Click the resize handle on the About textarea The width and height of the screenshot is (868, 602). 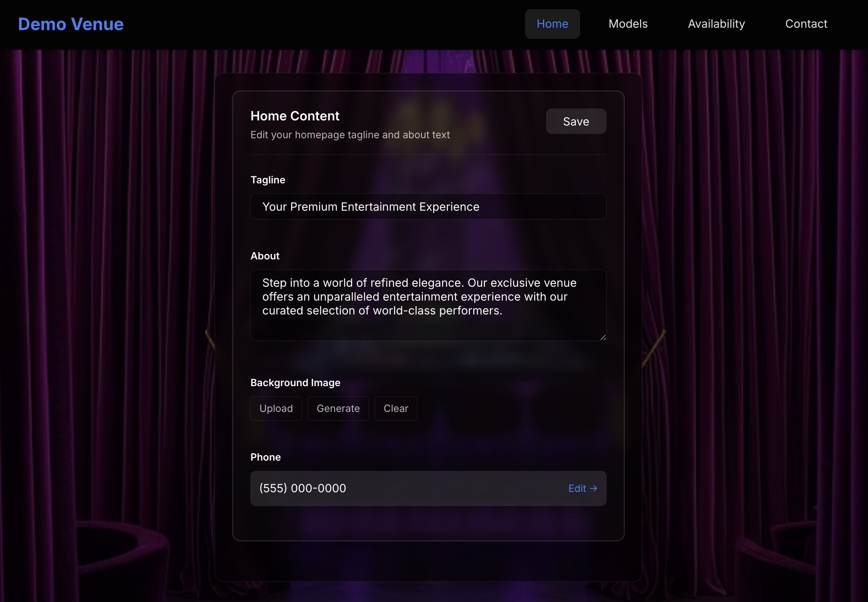pos(603,337)
